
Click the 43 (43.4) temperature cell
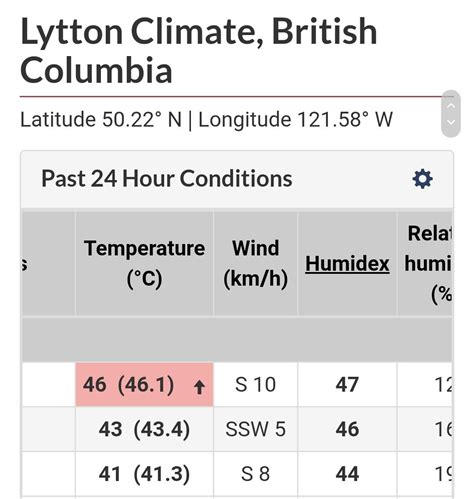(144, 429)
